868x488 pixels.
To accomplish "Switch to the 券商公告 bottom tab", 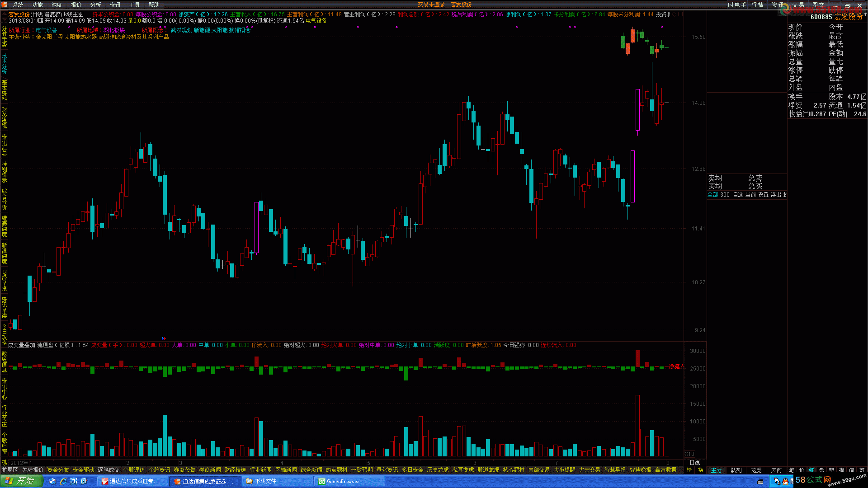I will [185, 470].
